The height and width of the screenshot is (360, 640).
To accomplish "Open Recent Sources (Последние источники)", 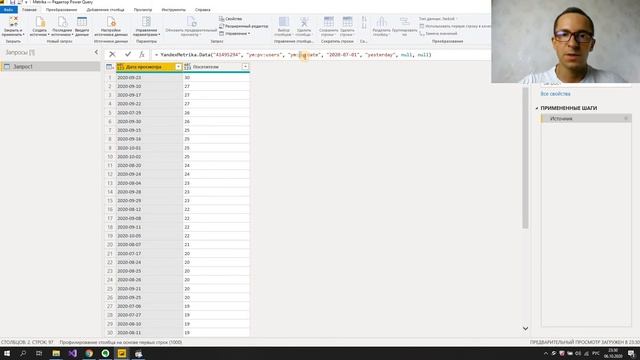I will (62, 26).
